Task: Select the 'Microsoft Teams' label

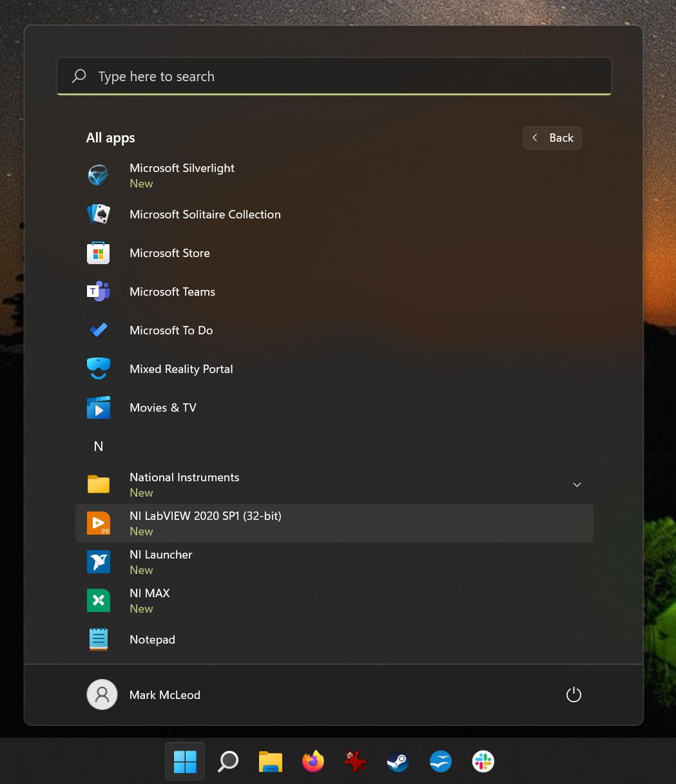Action: 172,292
